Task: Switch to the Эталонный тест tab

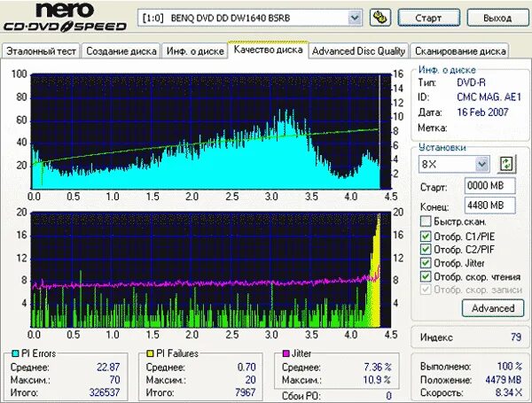Action: [41, 51]
